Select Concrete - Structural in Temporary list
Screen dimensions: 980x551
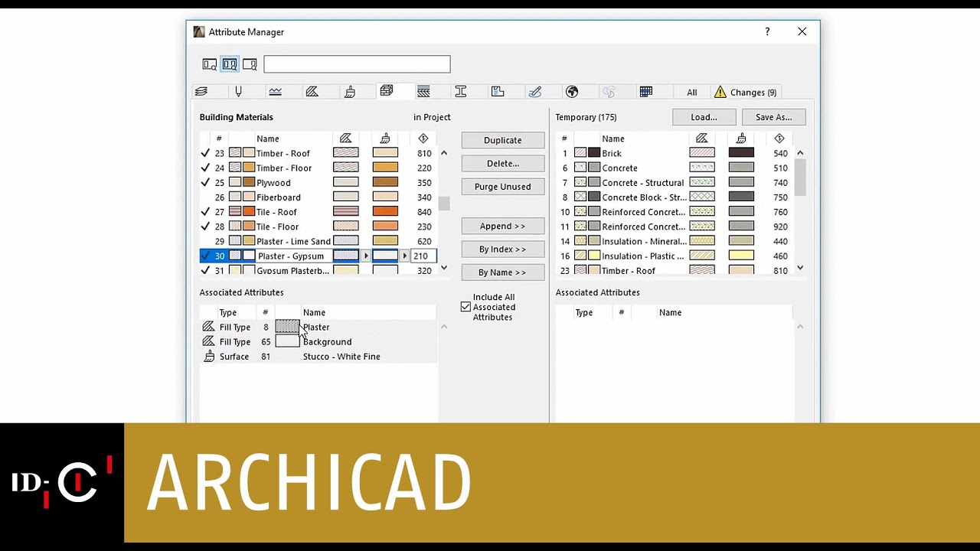(x=675, y=183)
